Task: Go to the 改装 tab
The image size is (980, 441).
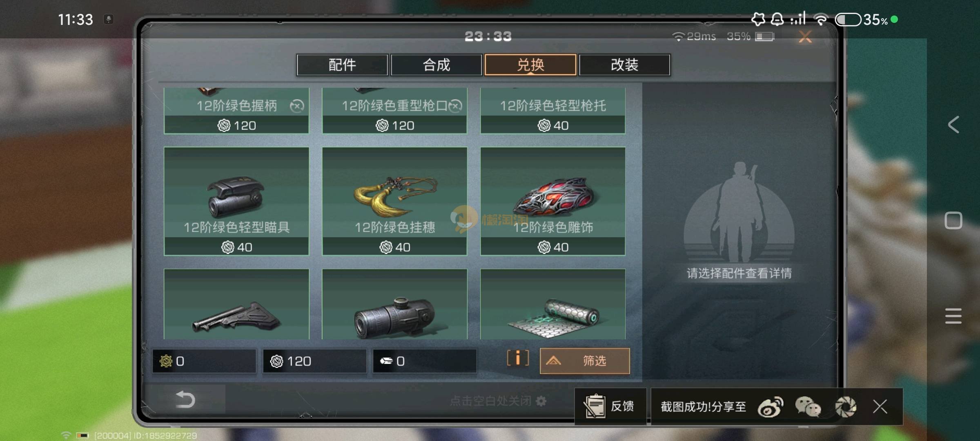Action: (624, 65)
